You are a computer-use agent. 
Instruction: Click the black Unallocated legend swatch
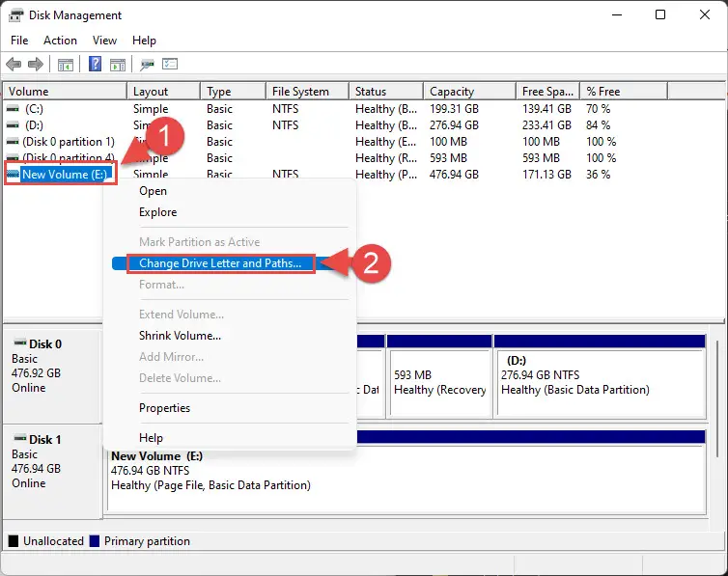pos(14,541)
